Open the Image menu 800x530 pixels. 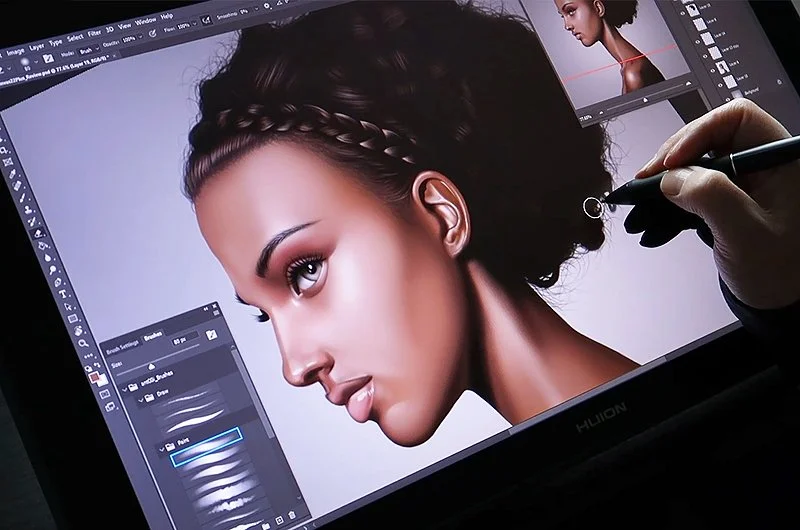pos(15,52)
